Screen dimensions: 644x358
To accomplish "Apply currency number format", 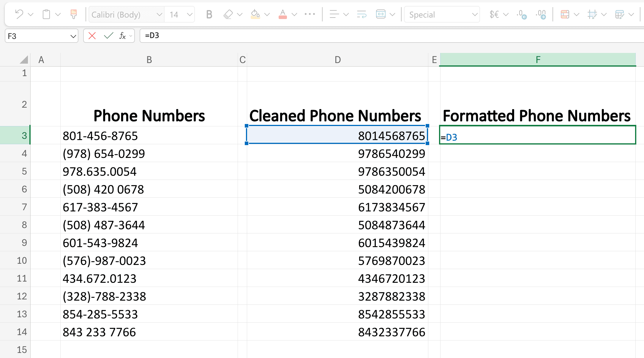I will [495, 14].
